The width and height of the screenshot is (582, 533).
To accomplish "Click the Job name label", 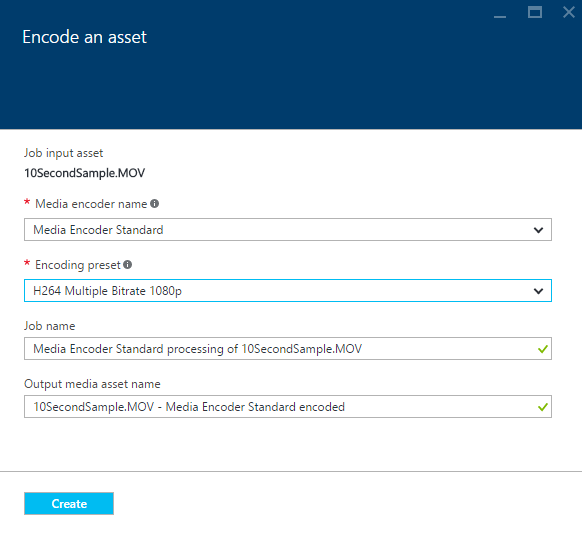I will coord(50,326).
